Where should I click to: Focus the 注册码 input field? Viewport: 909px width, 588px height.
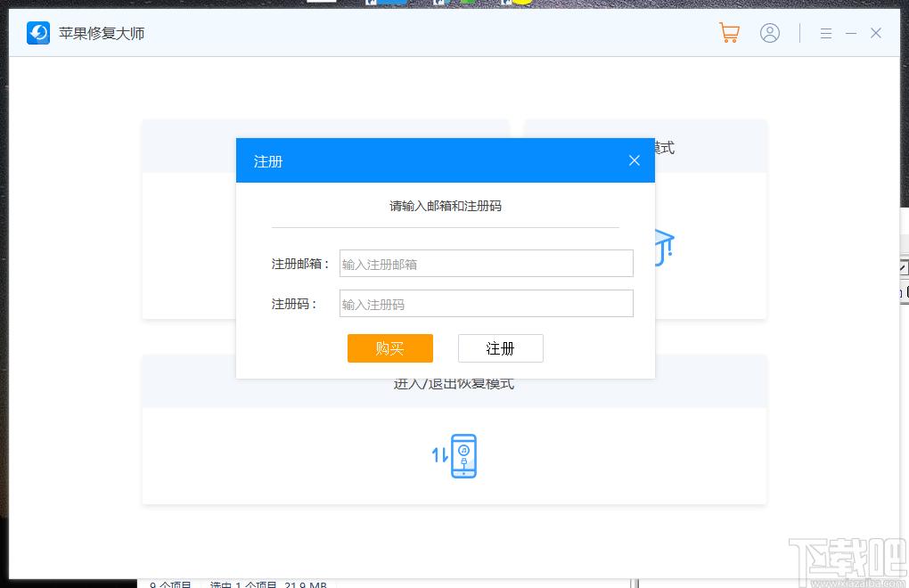coord(486,304)
